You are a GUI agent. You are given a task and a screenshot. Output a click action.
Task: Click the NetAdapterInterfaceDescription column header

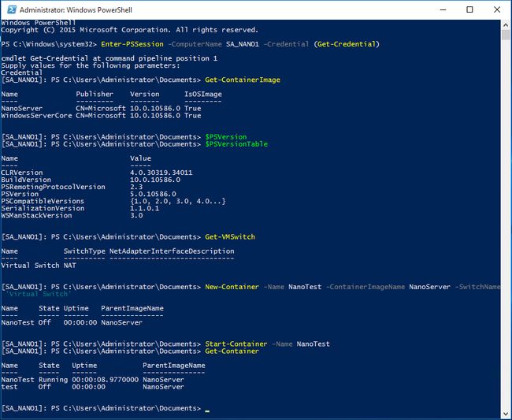(x=172, y=251)
